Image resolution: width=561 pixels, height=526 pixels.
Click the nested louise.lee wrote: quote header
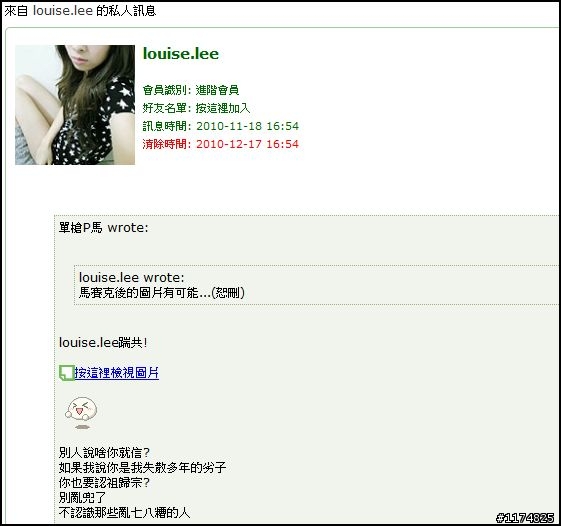(132, 278)
